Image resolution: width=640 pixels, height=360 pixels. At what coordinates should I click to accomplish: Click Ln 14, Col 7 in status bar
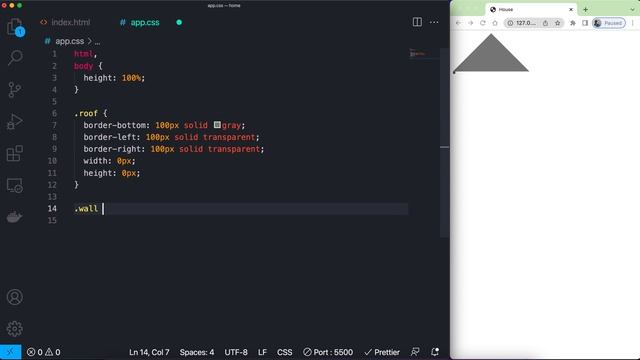point(149,352)
